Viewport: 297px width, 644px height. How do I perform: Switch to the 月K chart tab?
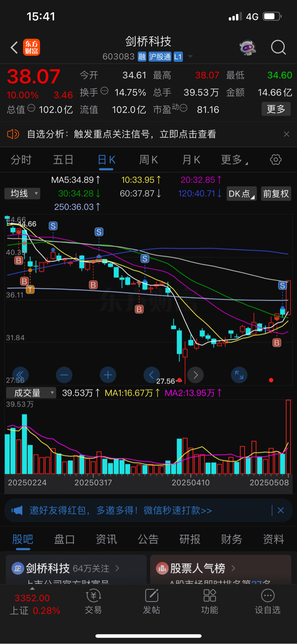pos(191,160)
